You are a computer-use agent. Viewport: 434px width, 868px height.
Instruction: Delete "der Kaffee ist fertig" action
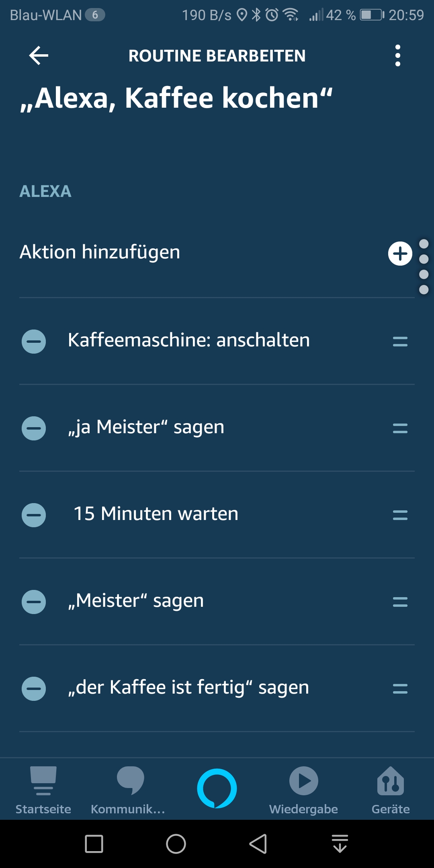point(34,689)
